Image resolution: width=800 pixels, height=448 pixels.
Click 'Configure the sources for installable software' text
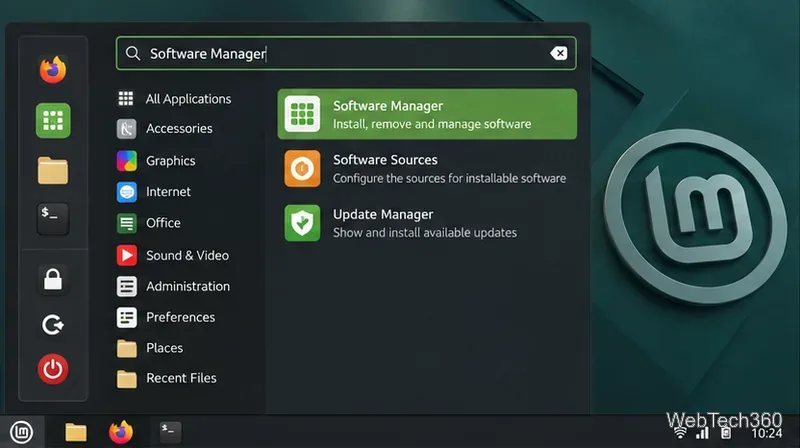point(449,179)
